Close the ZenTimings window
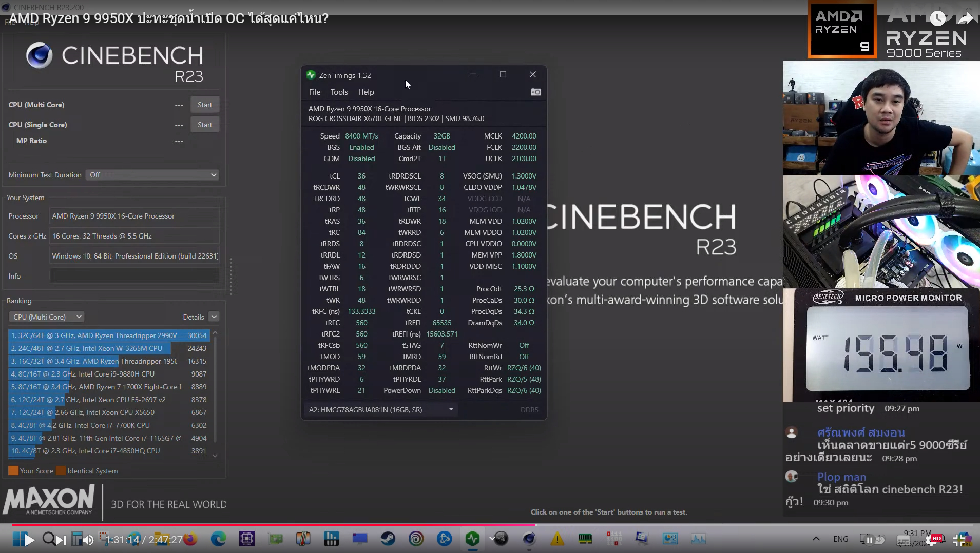Image resolution: width=980 pixels, height=553 pixels. click(x=533, y=74)
